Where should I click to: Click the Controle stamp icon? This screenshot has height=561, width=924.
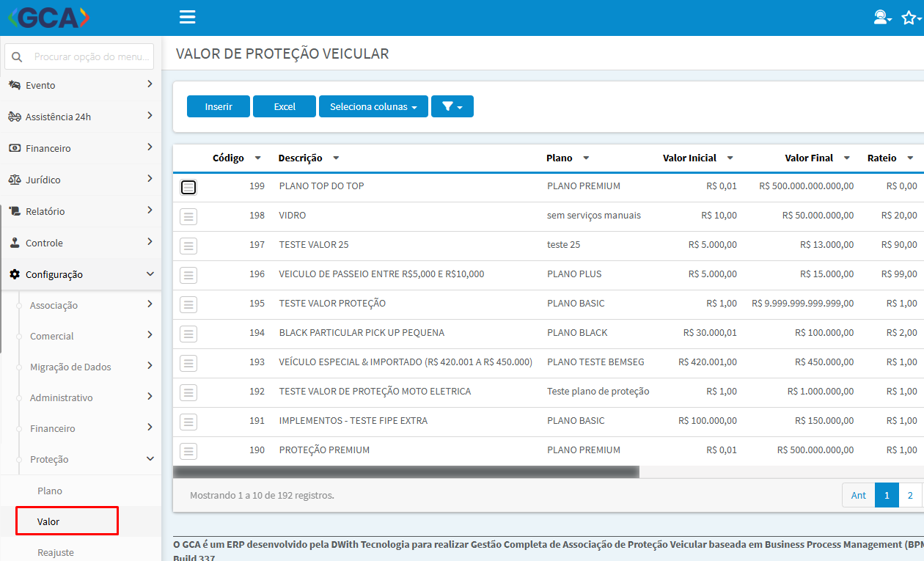15,243
